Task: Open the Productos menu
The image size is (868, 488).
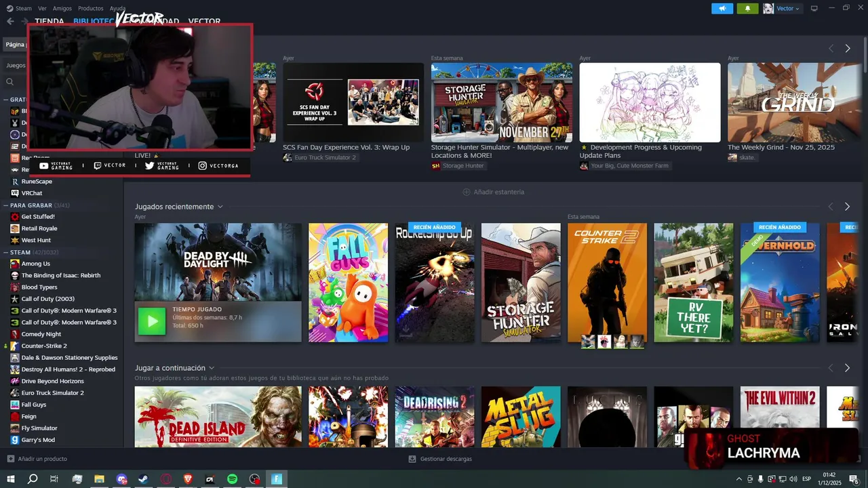Action: pos(91,8)
